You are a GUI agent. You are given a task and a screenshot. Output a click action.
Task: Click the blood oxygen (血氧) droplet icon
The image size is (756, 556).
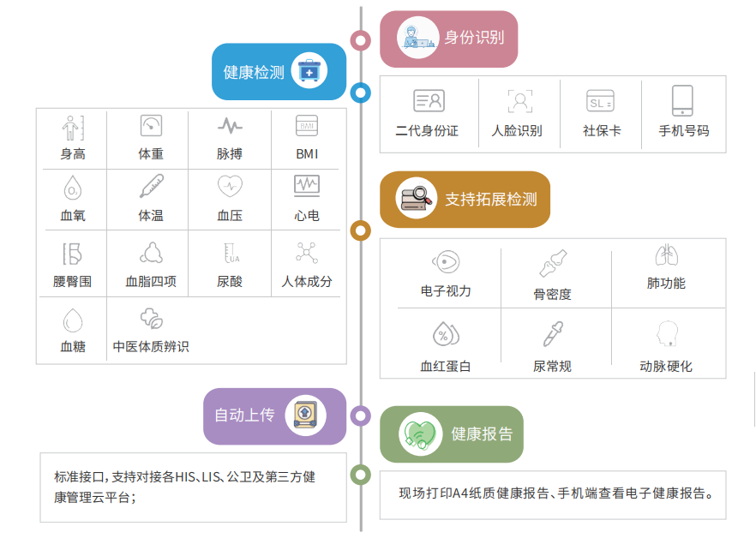click(73, 187)
